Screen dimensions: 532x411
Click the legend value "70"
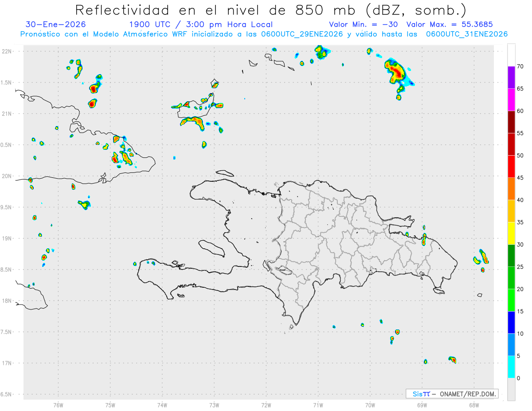(521, 67)
